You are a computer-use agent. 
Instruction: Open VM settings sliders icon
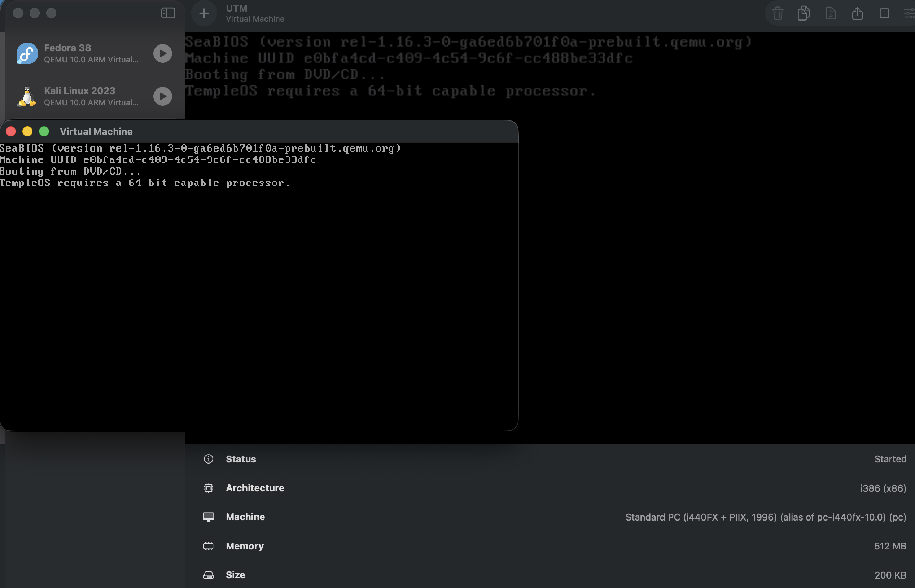click(909, 13)
